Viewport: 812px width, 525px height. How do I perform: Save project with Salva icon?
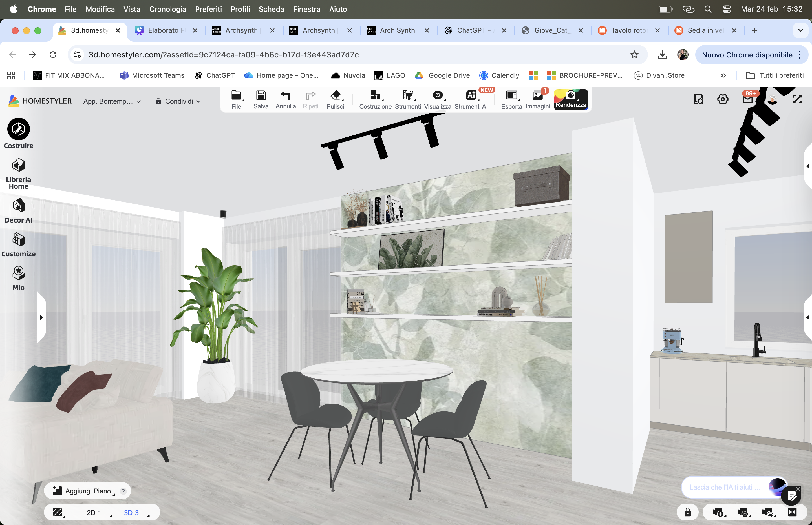(261, 99)
